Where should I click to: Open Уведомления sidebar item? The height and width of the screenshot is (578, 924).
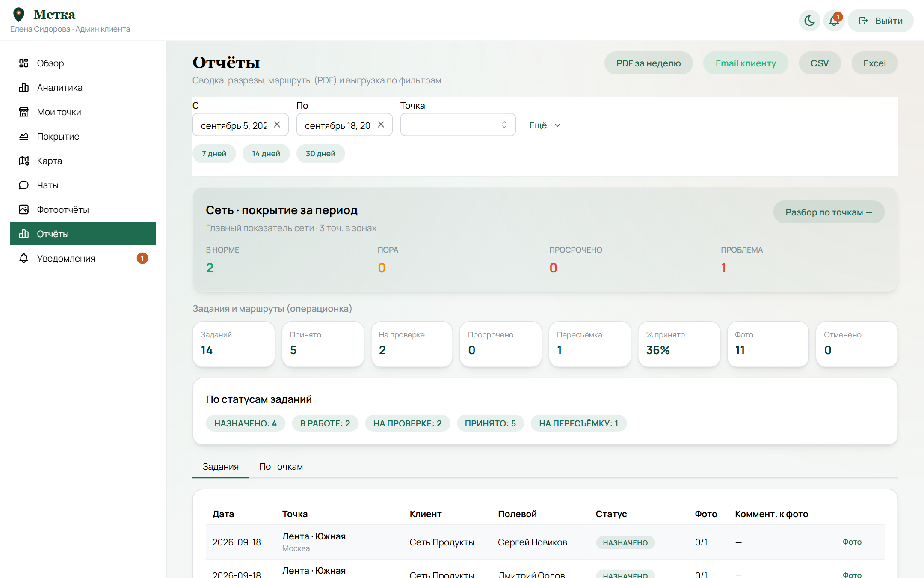click(83, 258)
